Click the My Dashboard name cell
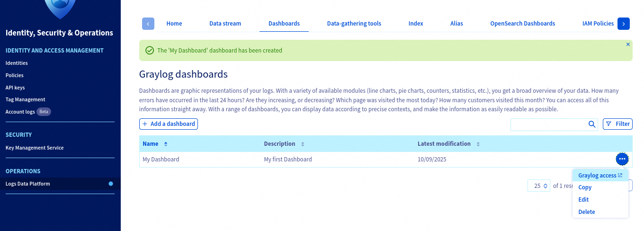 (x=161, y=160)
